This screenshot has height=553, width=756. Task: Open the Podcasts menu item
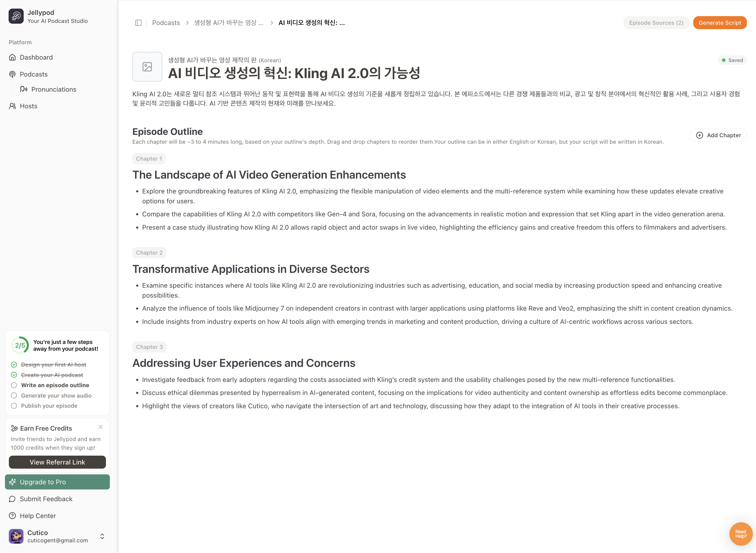[57, 74]
